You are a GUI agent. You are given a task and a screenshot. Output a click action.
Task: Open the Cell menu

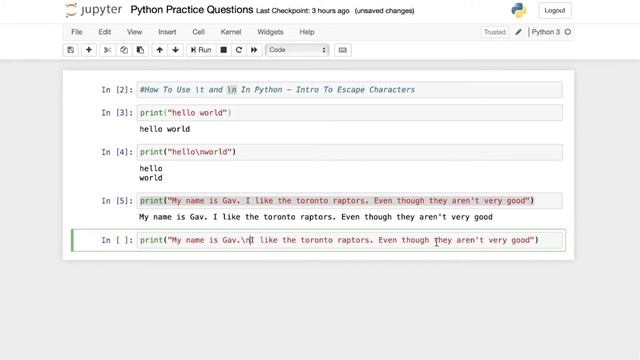[x=198, y=32]
